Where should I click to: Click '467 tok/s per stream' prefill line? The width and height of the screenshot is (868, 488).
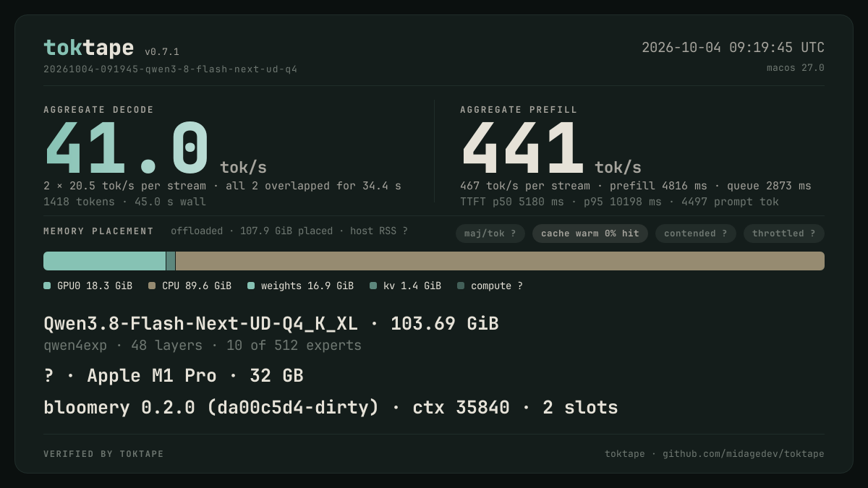point(635,186)
